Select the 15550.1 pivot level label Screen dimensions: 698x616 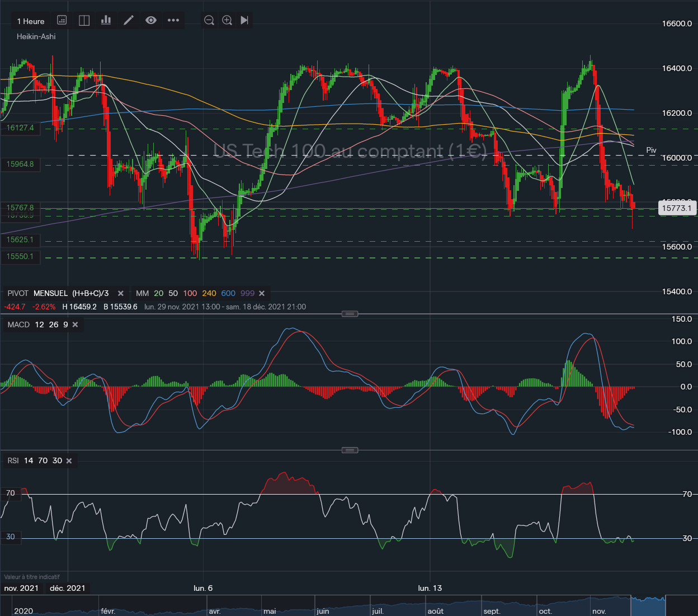[20, 257]
